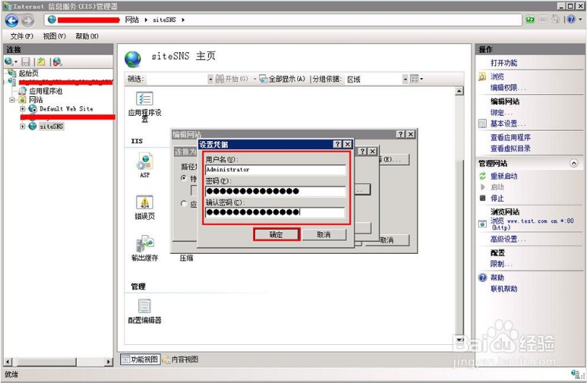Screen dimensions: 588x384
Task: Open the 文件(F) menu
Action: [21, 36]
